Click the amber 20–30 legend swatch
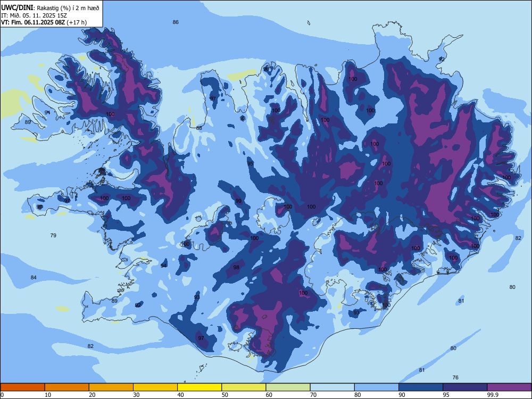The image size is (532, 399). coord(111,387)
